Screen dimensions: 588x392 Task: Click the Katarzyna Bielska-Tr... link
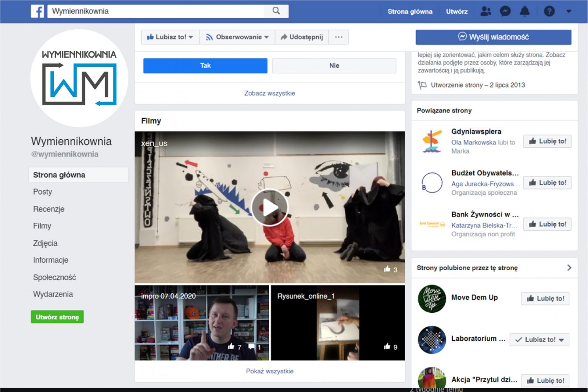[484, 225]
